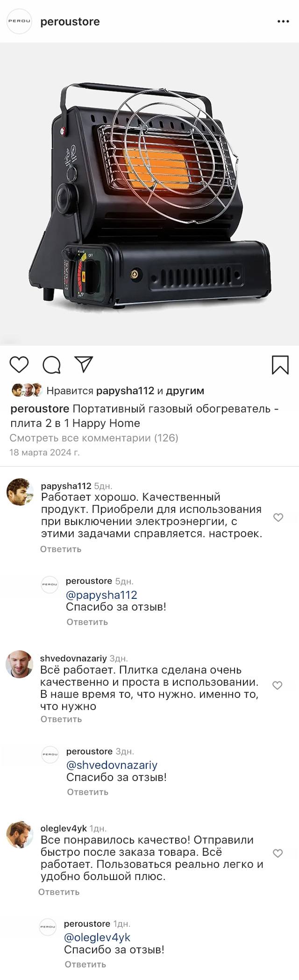299x980 pixels.
Task: View papysha112's profile avatar
Action: coord(20,492)
